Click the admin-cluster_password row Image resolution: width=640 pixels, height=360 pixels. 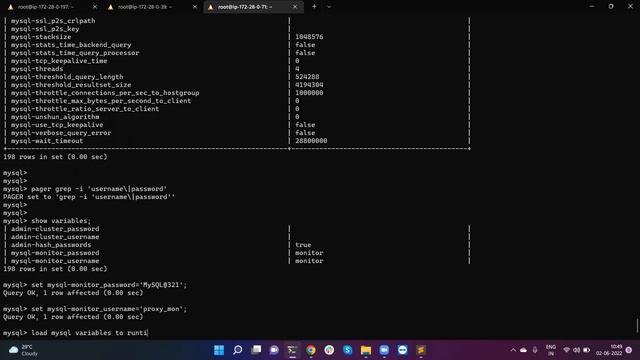tap(237, 229)
